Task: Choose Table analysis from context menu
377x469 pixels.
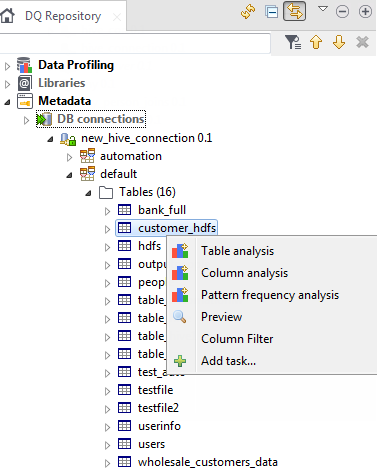Action: coord(238,251)
